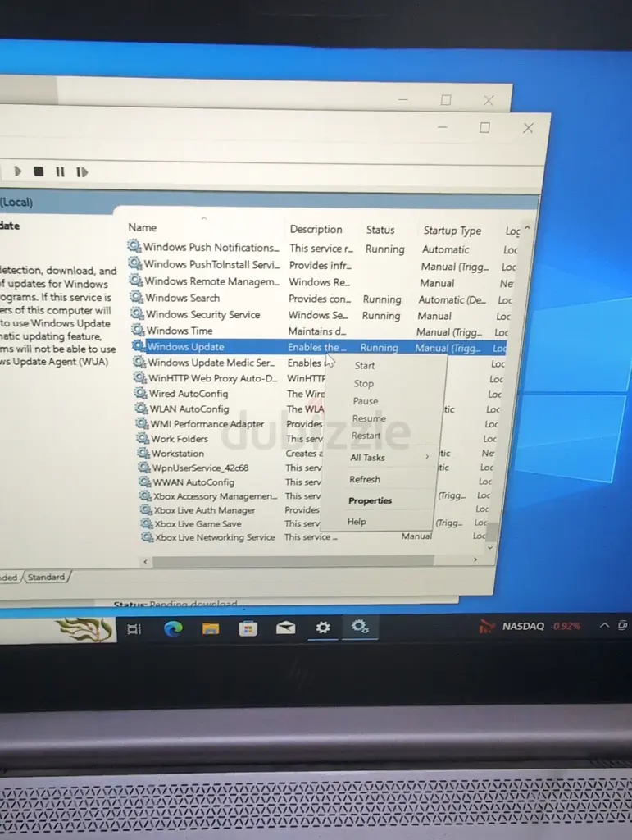This screenshot has width=632, height=840.
Task: Select Start in the context menu
Action: (365, 365)
